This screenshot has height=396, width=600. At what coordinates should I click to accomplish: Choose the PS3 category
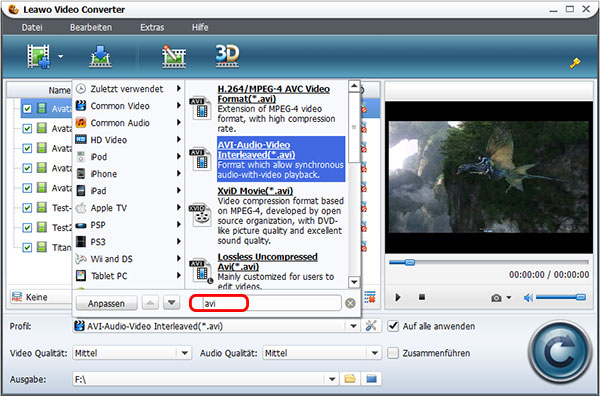pos(128,242)
